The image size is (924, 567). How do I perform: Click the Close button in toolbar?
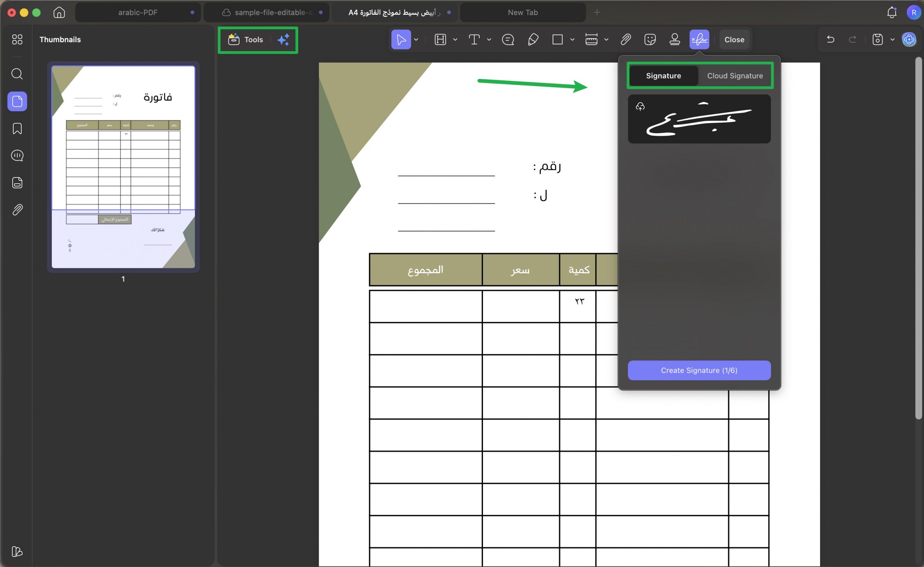point(734,39)
